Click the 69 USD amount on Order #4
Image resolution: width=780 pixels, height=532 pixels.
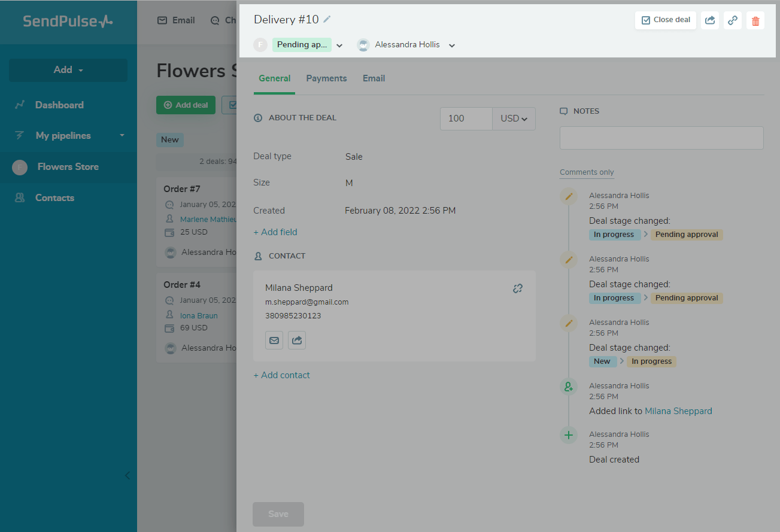[194, 328]
